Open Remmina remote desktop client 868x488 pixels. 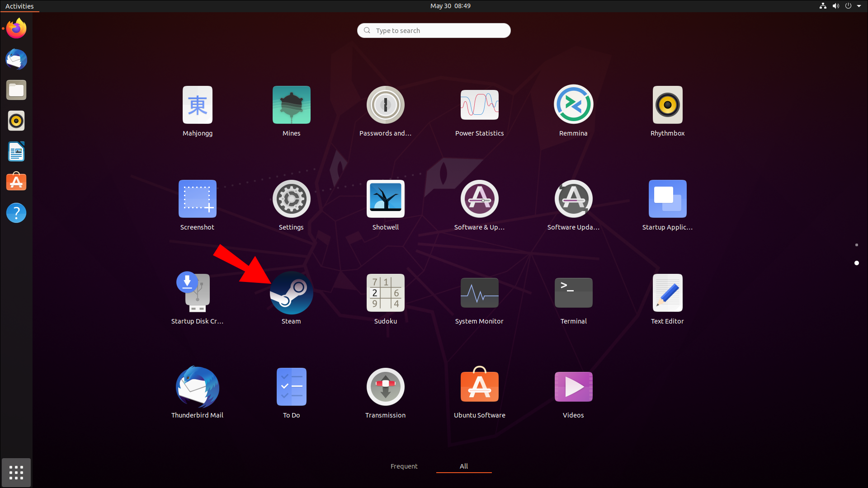pyautogui.click(x=573, y=105)
